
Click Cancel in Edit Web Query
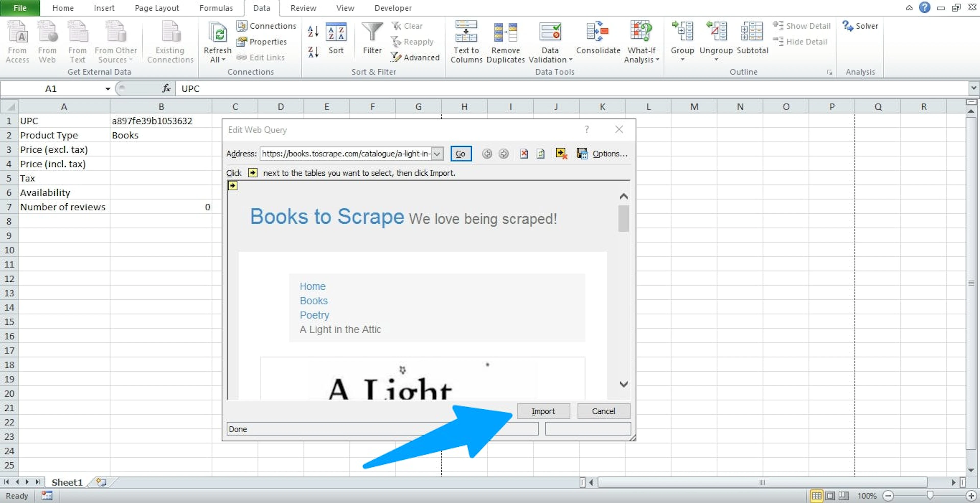click(603, 411)
